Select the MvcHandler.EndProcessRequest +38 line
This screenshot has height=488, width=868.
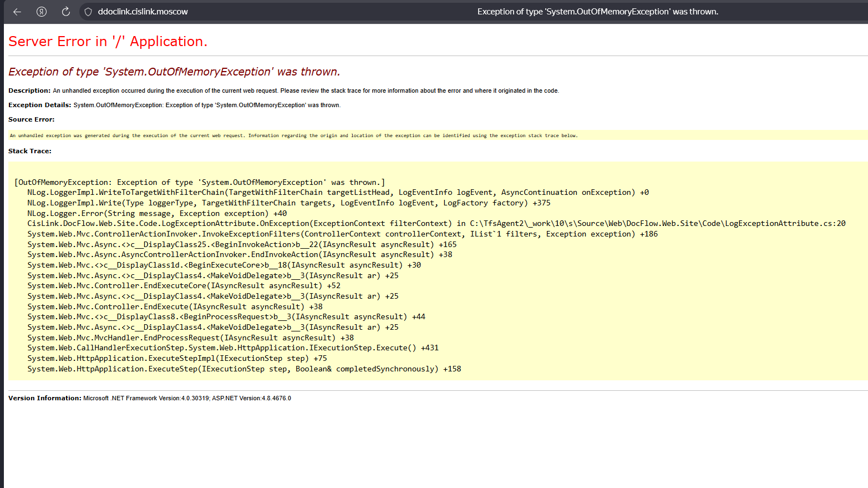coord(190,338)
